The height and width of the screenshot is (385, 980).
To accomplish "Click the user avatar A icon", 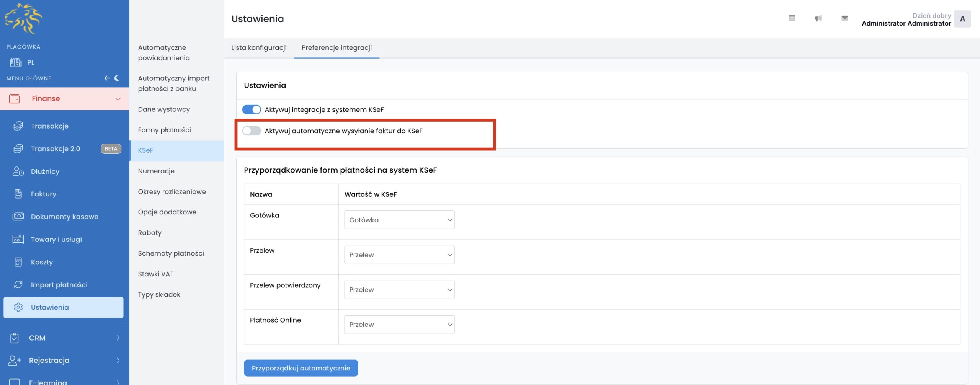I will point(962,19).
